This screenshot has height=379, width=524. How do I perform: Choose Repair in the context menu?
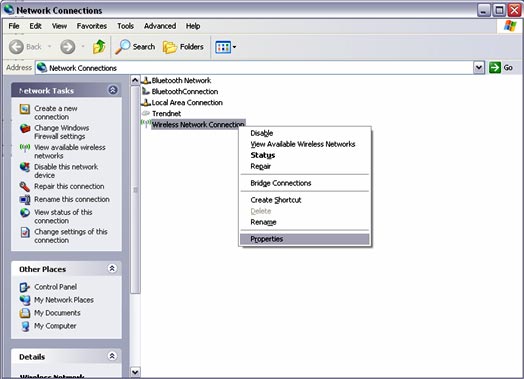coord(305,166)
